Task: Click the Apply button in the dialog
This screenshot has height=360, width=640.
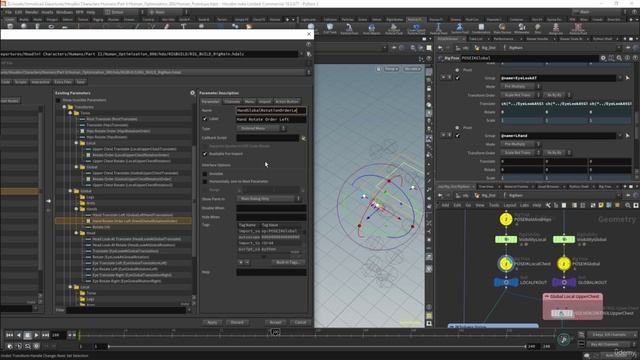Action: 212,322
